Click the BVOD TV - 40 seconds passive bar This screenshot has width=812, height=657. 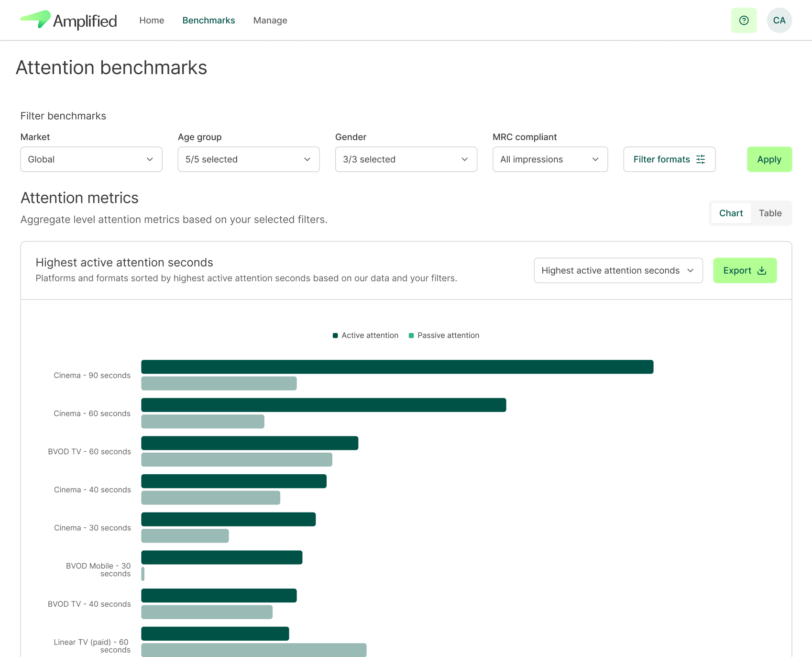pos(207,612)
